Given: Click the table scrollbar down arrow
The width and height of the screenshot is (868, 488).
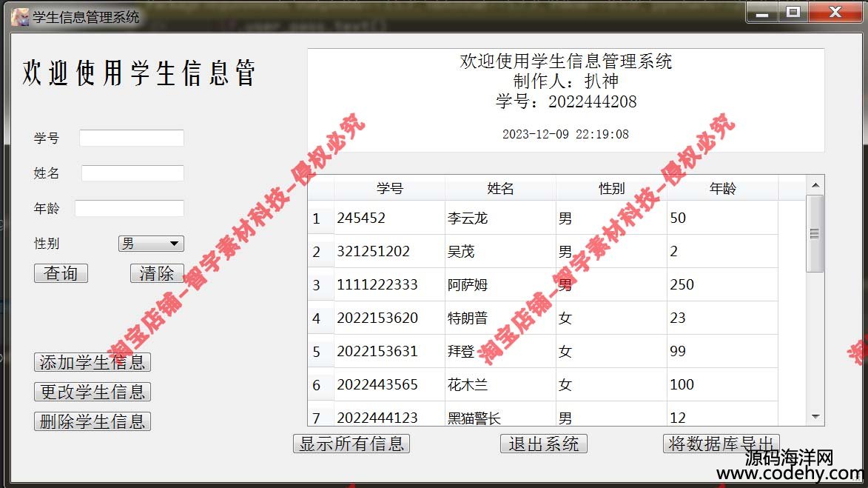Looking at the screenshot, I should (x=815, y=417).
